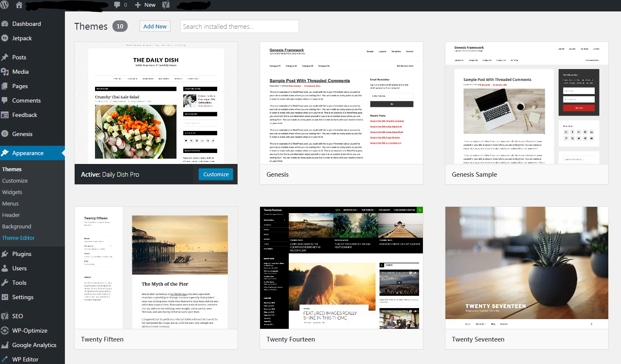Open the Plugins menu
Screen dimensions: 621x364
(22, 254)
